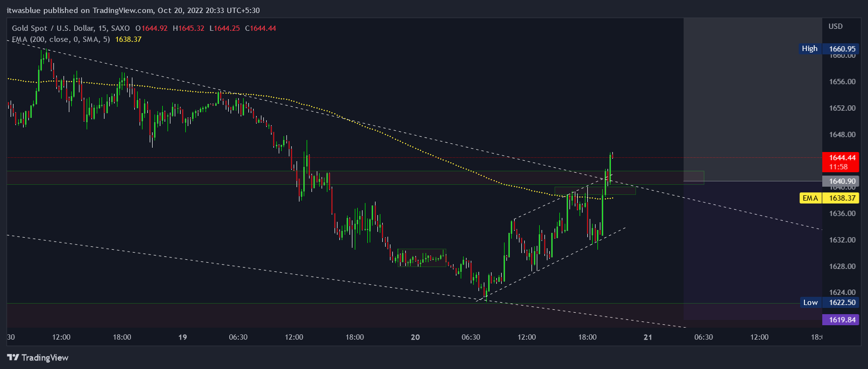The image size is (868, 369).
Task: Click the published-by itwasblue header text
Action: pos(133,11)
